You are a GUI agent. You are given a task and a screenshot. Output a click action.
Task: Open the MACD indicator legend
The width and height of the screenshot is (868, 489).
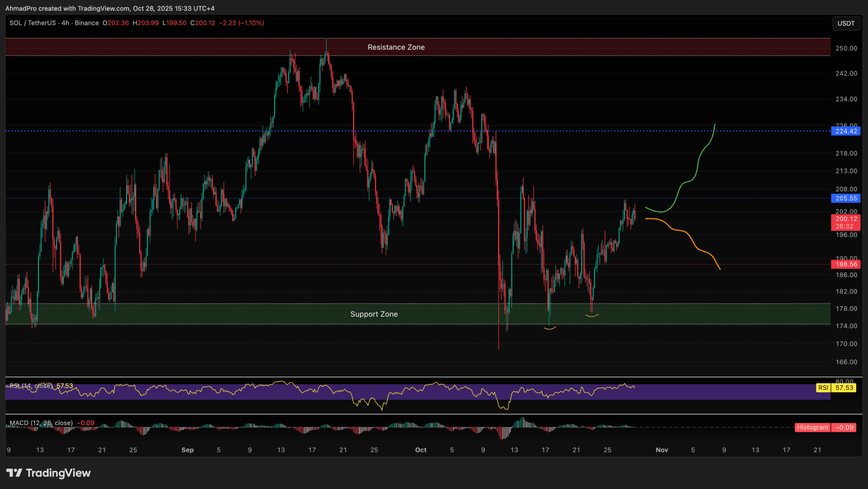[41, 423]
